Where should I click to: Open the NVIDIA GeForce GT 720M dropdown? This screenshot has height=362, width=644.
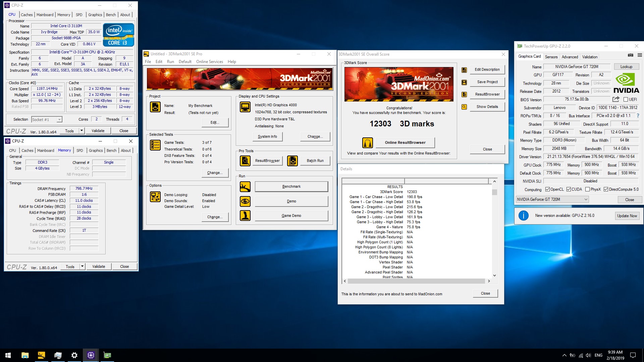click(552, 199)
